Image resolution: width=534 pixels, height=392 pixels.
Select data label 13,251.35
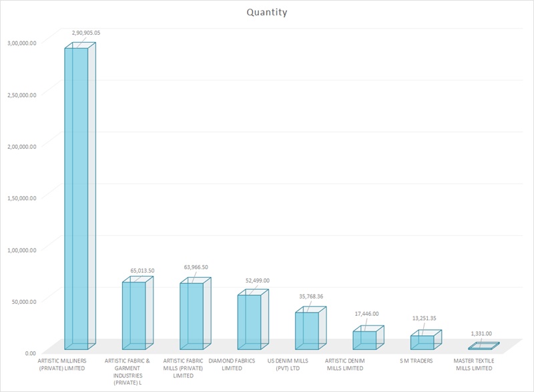tap(424, 318)
